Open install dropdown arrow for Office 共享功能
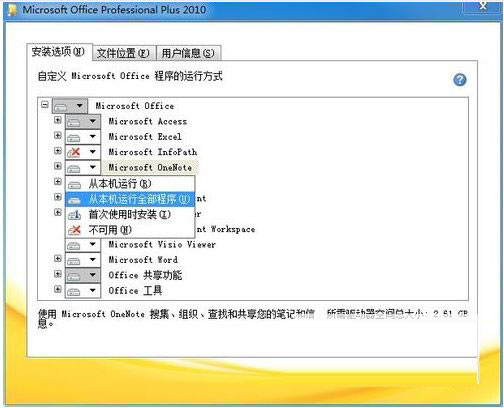This screenshot has height=408, width=504. 93,275
